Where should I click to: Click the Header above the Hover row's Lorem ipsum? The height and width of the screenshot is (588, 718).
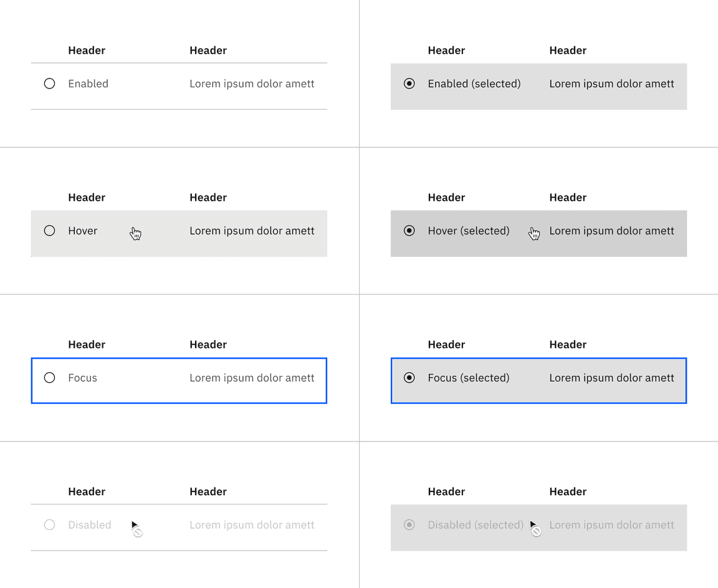tap(208, 198)
